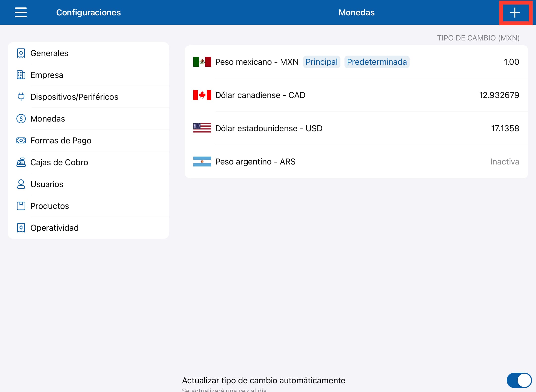The image size is (536, 392).
Task: Open the Usuarios section
Action: pos(89,184)
